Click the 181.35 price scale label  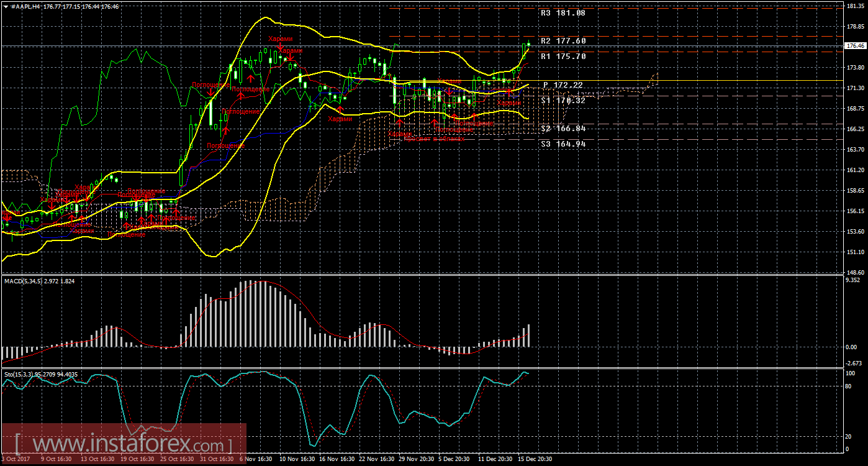(856, 6)
